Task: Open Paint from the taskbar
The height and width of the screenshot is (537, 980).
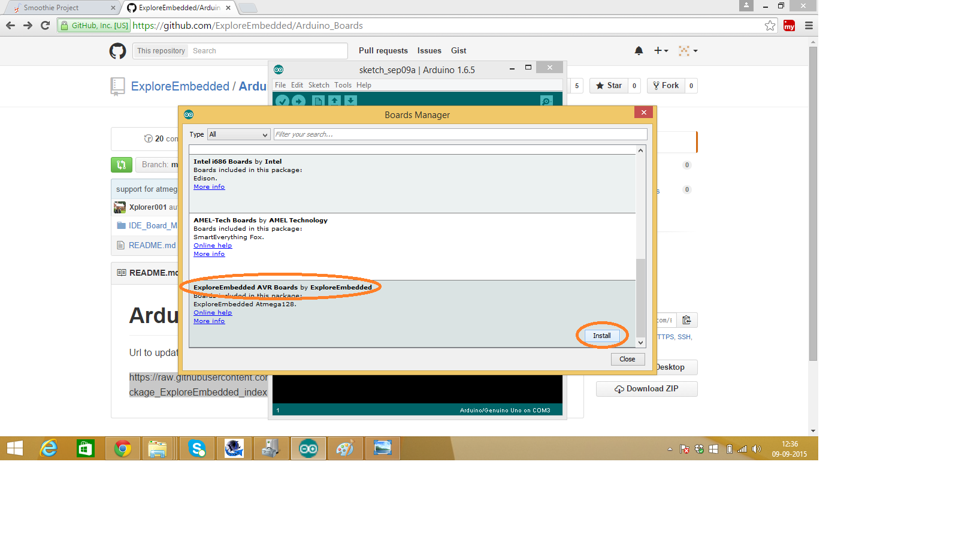Action: 345,448
